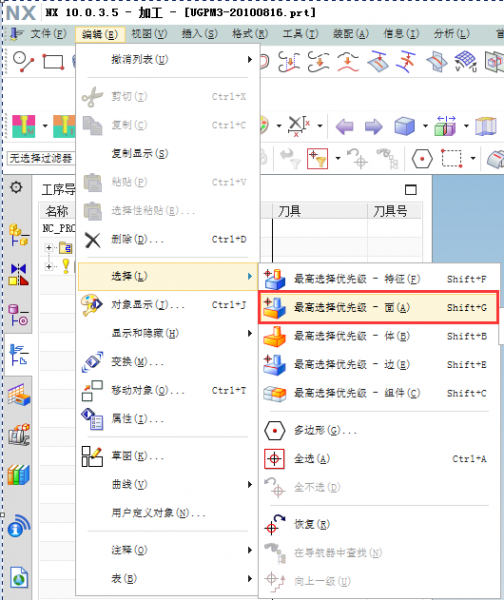This screenshot has height=600, width=504.
Task: Click the polygon selection hexagon toolbar icon
Action: point(422,158)
